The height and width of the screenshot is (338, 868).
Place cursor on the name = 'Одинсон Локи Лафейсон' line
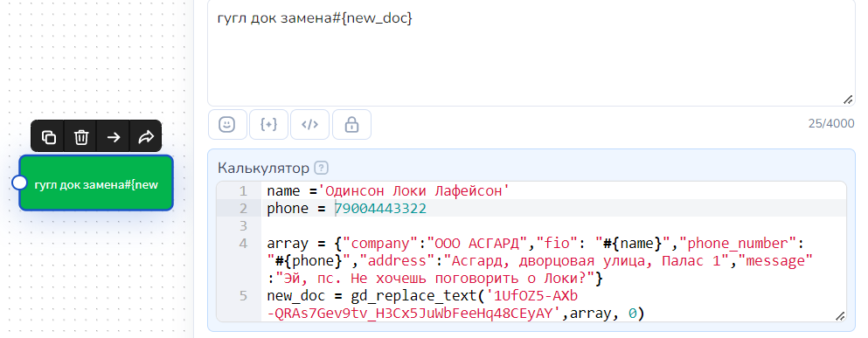pos(388,191)
